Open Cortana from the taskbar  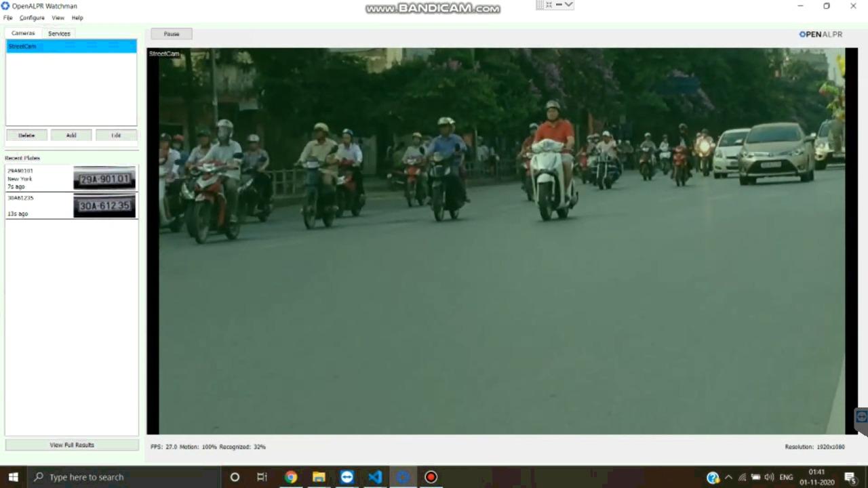pyautogui.click(x=235, y=477)
